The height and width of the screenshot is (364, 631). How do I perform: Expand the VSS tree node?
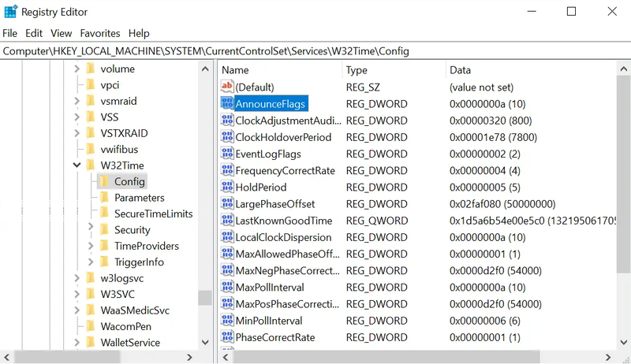click(x=77, y=117)
